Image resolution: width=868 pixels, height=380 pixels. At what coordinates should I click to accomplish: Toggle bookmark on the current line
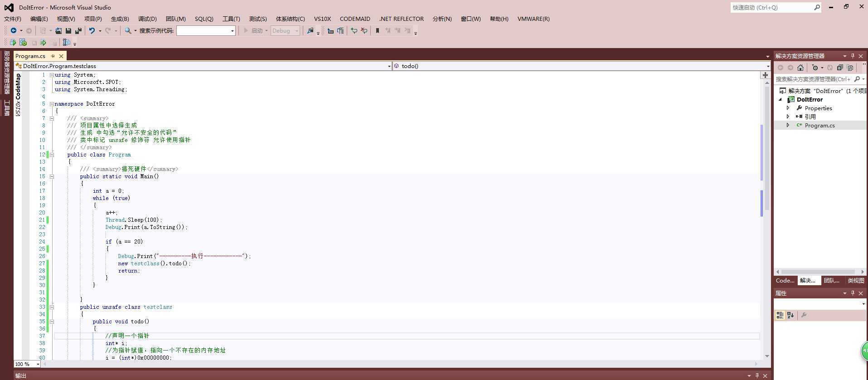tap(378, 30)
